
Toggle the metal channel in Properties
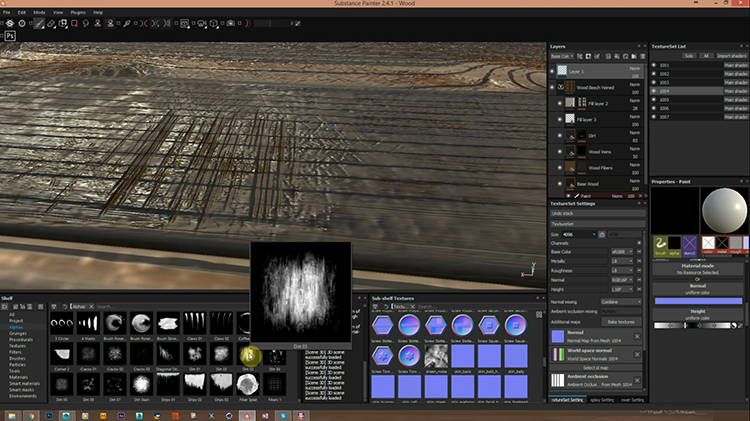pos(722,243)
